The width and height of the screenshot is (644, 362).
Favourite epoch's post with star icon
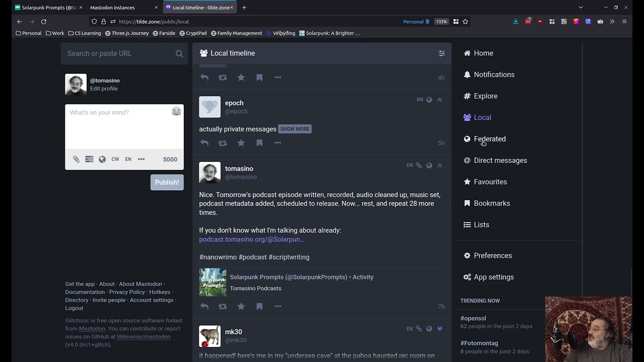pos(241,143)
